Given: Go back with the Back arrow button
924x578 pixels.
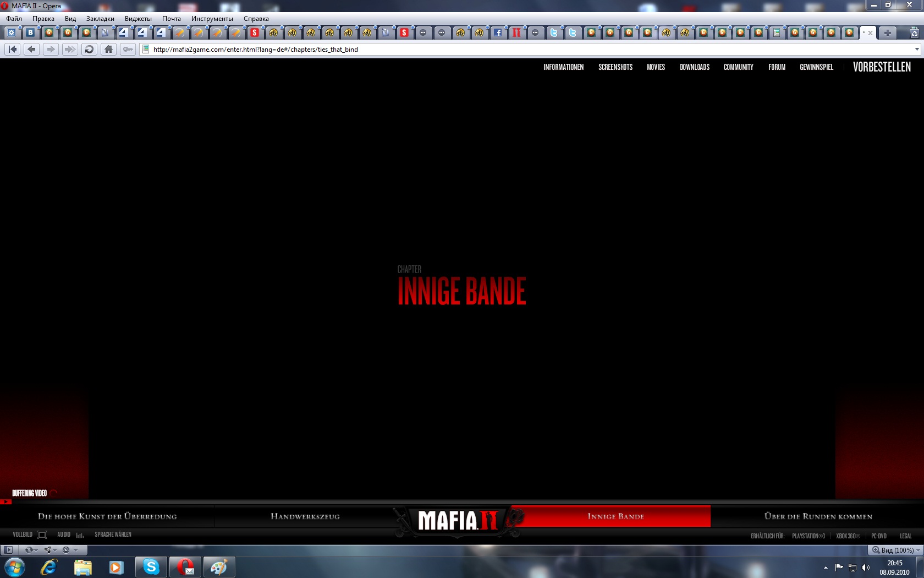Looking at the screenshot, I should (32, 50).
